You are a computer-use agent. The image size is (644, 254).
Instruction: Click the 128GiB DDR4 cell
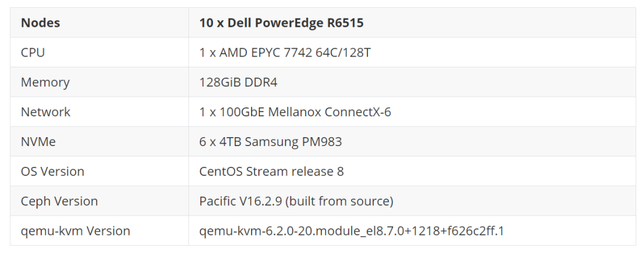pos(239,82)
